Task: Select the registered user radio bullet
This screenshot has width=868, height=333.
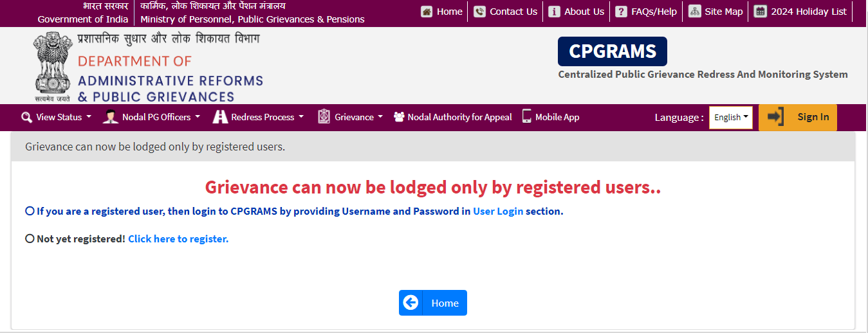Action: coord(30,211)
